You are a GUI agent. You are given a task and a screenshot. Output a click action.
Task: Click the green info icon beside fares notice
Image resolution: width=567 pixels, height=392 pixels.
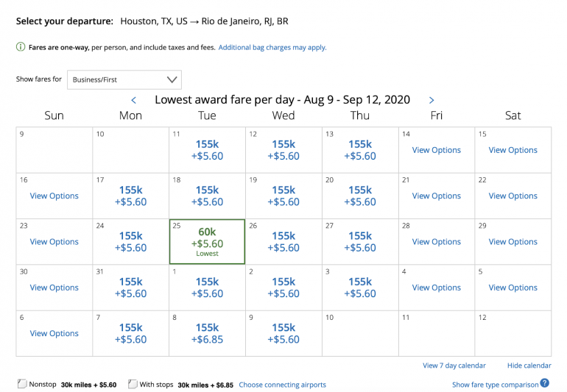pos(20,47)
